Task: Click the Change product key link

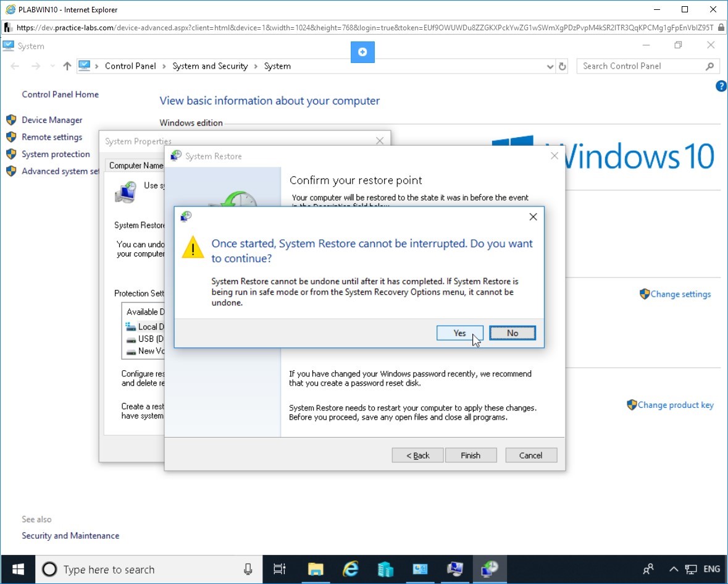Action: [676, 405]
